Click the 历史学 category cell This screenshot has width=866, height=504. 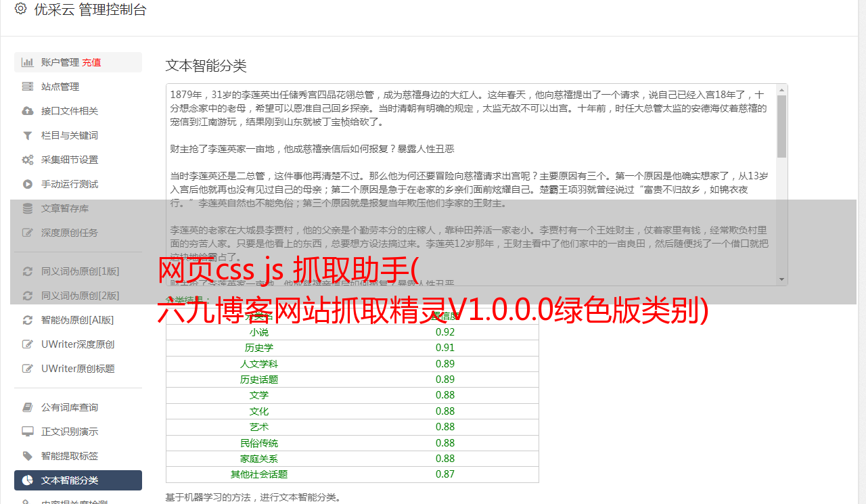(259, 348)
